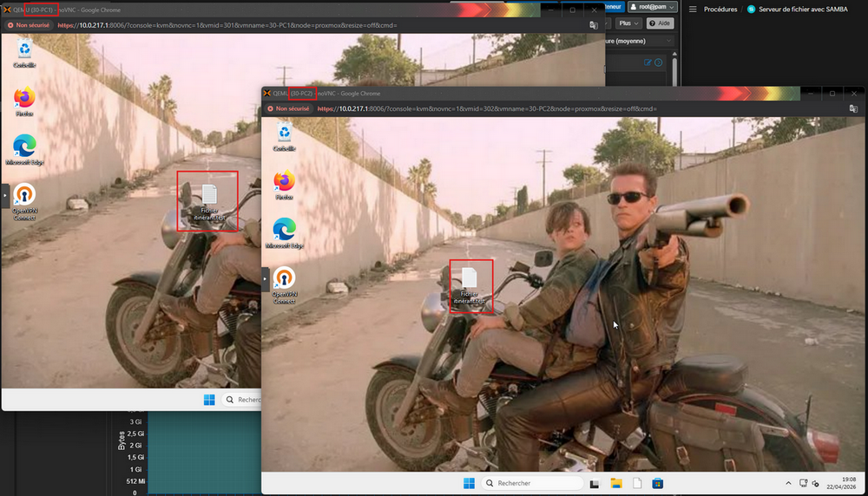The image size is (868, 496).
Task: Click the 512 Mi axis label on the graph
Action: coord(135,481)
